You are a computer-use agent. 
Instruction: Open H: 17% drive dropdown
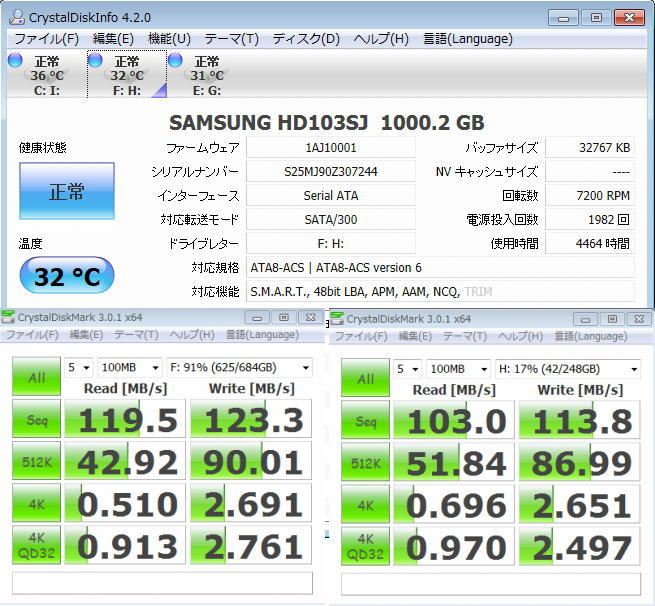pyautogui.click(x=568, y=369)
